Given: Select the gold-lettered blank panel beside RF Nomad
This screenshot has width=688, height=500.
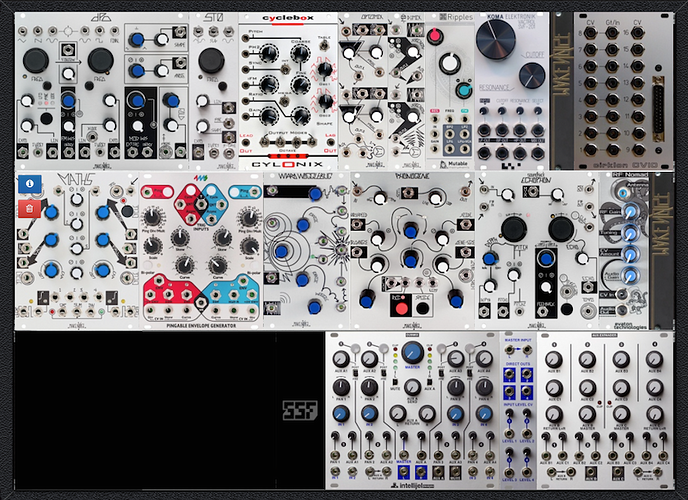Looking at the screenshot, I should [661, 250].
